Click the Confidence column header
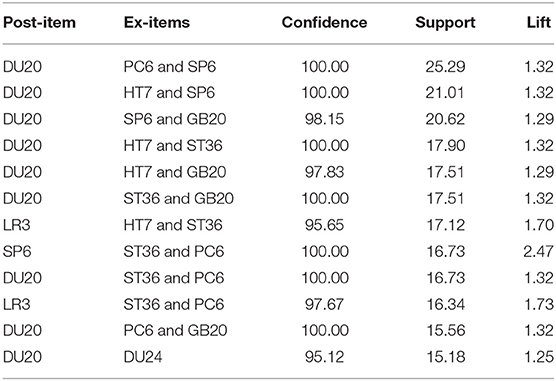This screenshot has height=381, width=556. coord(324,23)
